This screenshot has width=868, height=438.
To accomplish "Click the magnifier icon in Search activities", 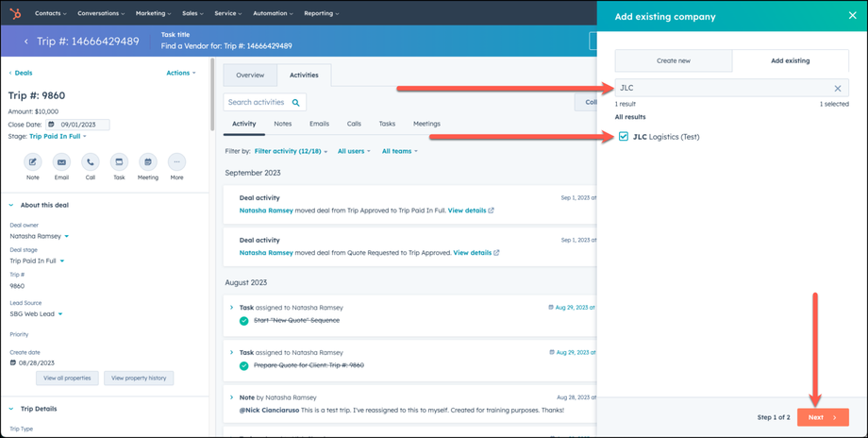I will (x=295, y=103).
